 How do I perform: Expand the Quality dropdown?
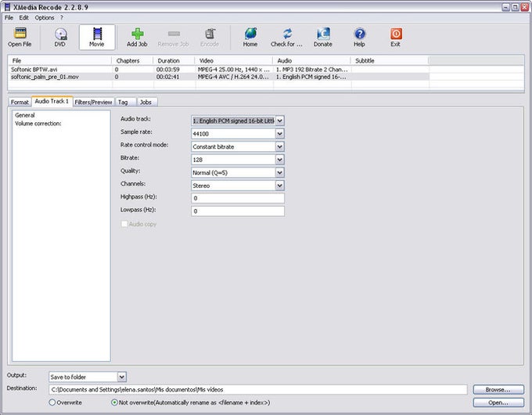click(279, 172)
